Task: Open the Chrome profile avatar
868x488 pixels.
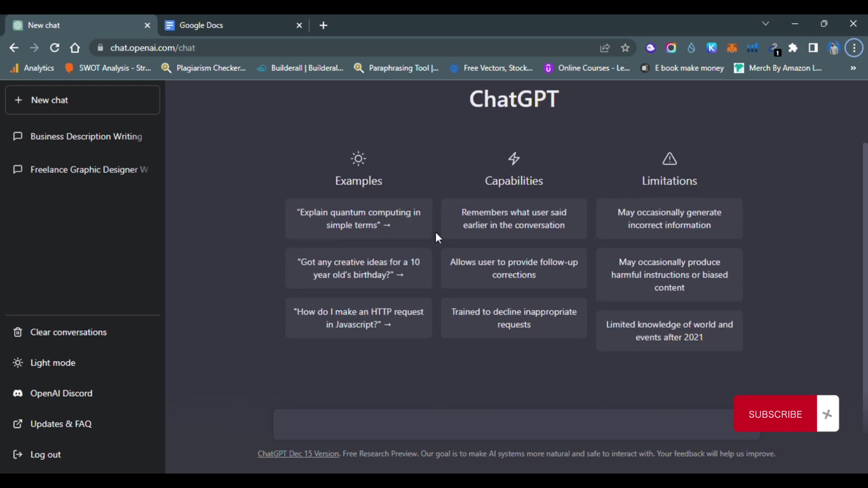Action: [834, 48]
